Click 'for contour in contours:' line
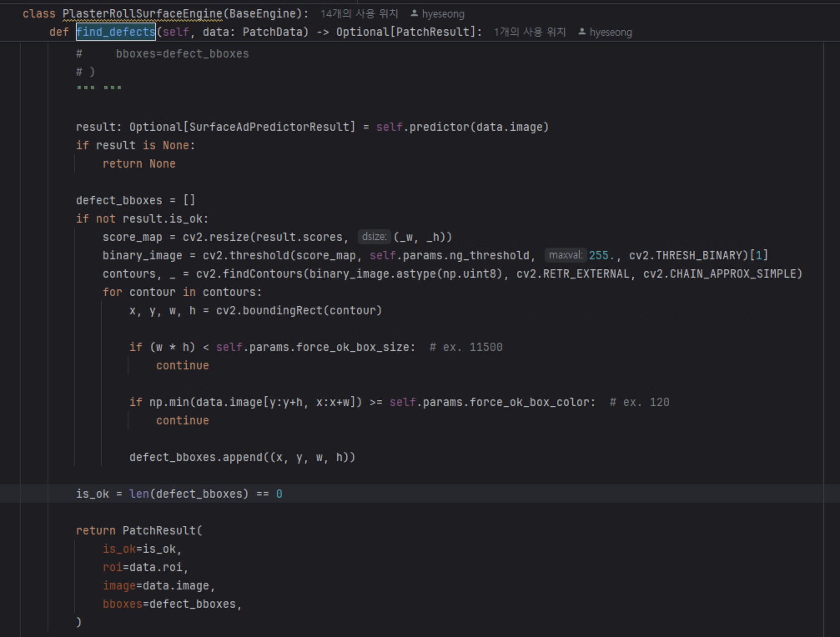Image resolution: width=840 pixels, height=637 pixels. (x=182, y=292)
